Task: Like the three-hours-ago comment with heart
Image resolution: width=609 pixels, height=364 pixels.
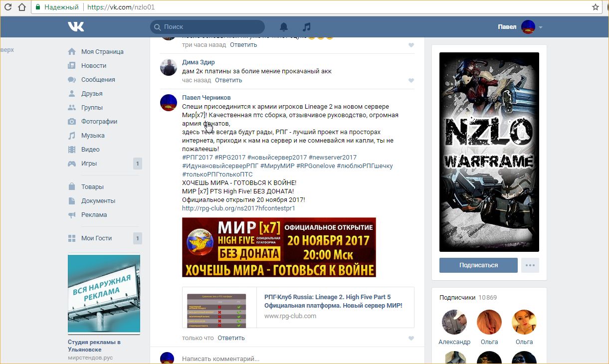Action: coord(411,45)
